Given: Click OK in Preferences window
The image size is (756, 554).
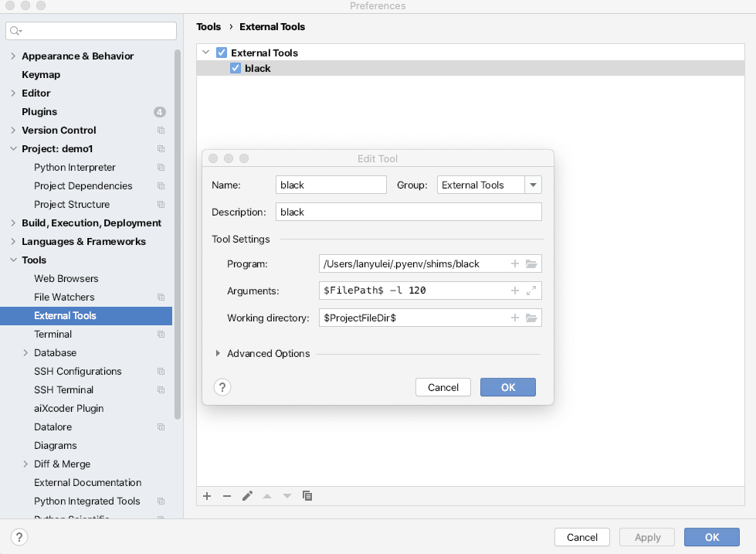Looking at the screenshot, I should point(712,537).
